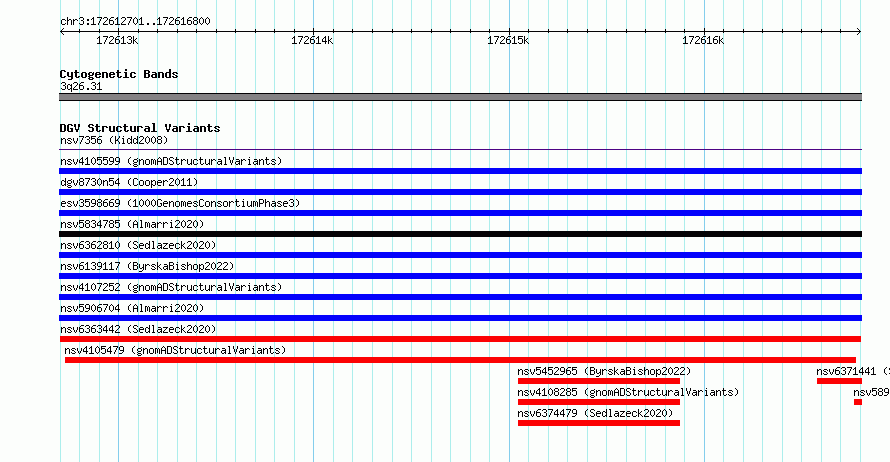
Task: Click the nsv6371441 variant label
Action: click(853, 371)
